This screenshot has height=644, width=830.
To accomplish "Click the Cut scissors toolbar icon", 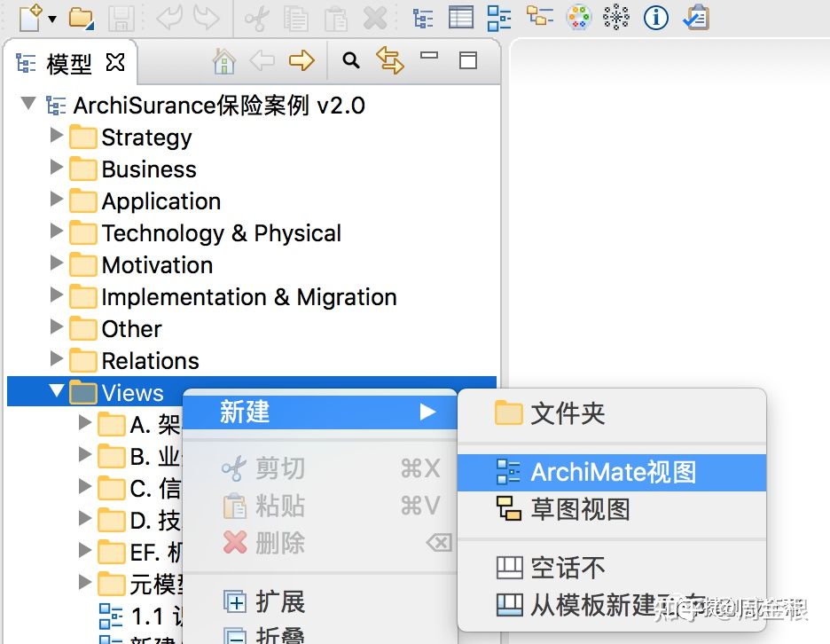I will tap(257, 19).
